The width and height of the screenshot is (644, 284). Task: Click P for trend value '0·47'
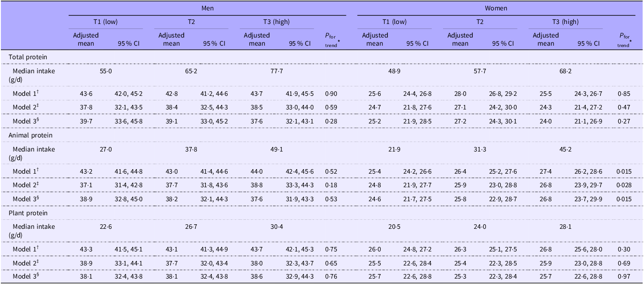(x=623, y=107)
